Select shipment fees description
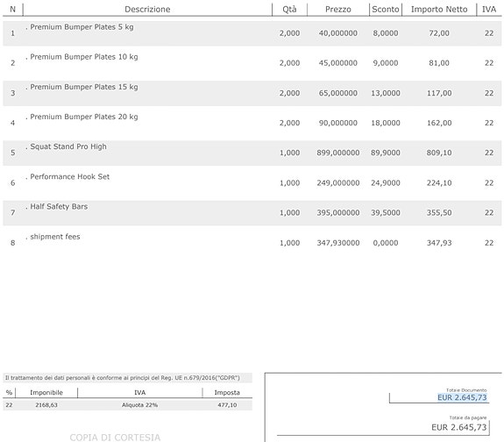This screenshot has width=504, height=442. [x=55, y=237]
